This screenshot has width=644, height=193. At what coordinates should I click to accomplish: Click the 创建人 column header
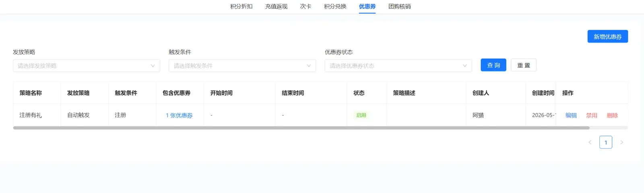[496, 93]
